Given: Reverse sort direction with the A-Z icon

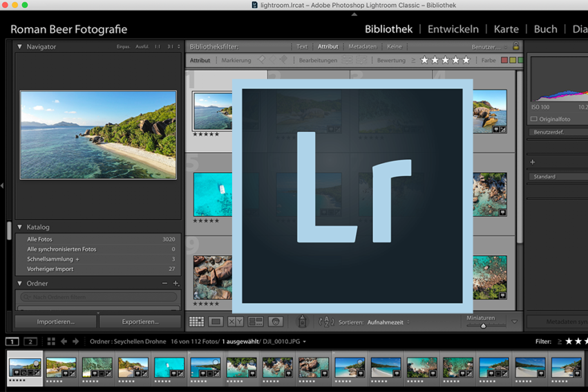Looking at the screenshot, I should click(x=326, y=322).
